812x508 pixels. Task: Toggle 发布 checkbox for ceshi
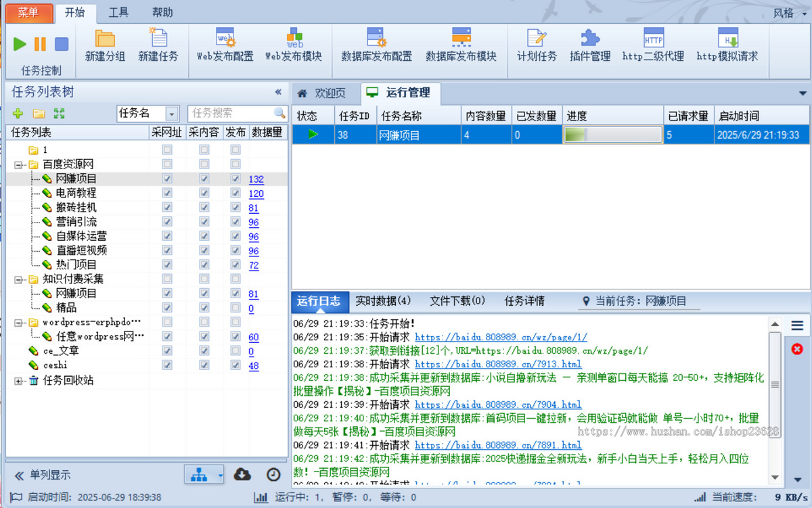coord(235,365)
